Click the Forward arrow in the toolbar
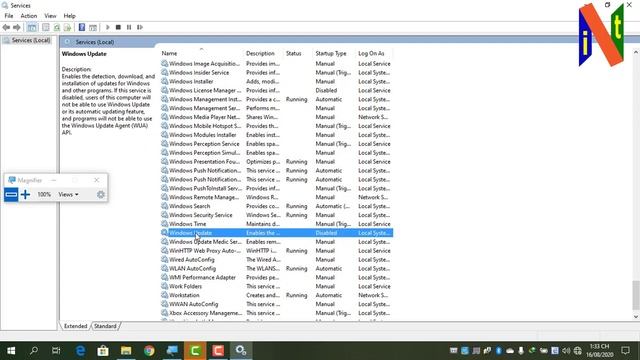The height and width of the screenshot is (360, 640). click(17, 27)
